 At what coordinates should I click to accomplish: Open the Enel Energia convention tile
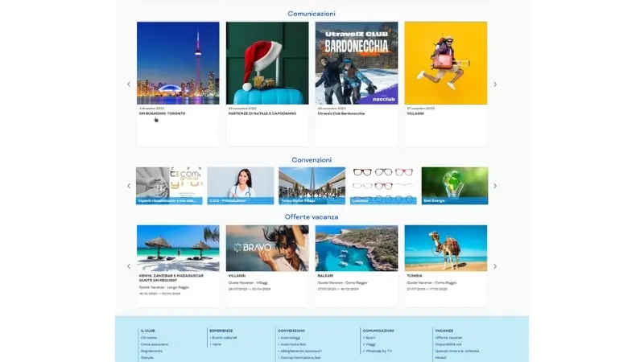click(455, 186)
